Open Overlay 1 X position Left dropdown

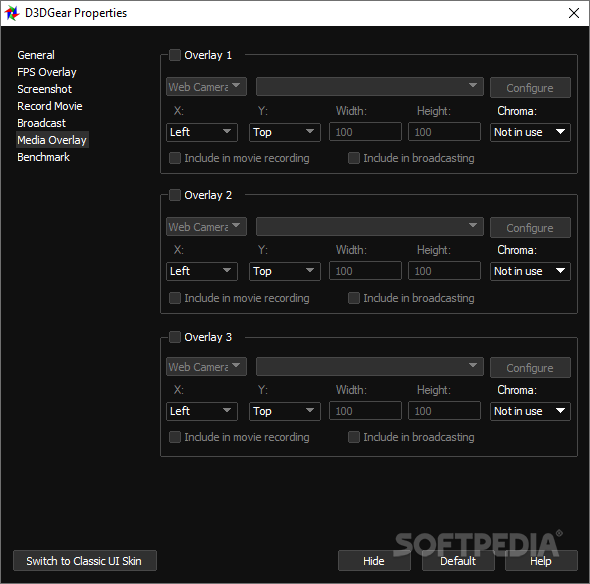point(202,132)
